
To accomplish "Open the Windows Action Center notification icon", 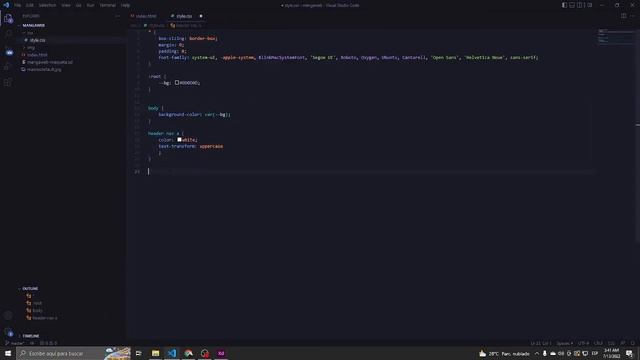I will (x=629, y=353).
